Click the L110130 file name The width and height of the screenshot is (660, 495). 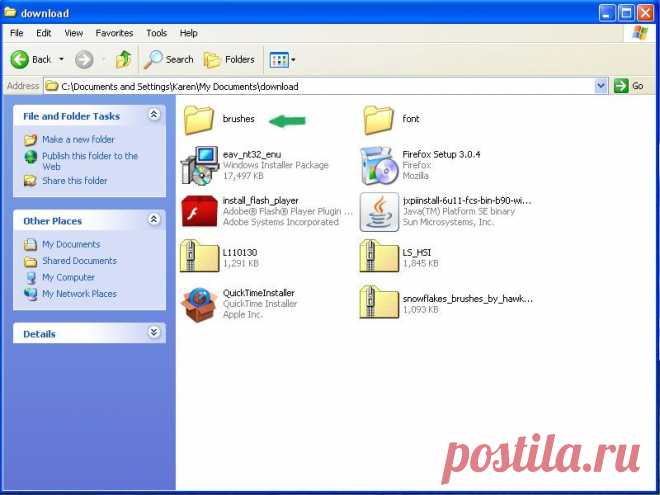coord(240,253)
